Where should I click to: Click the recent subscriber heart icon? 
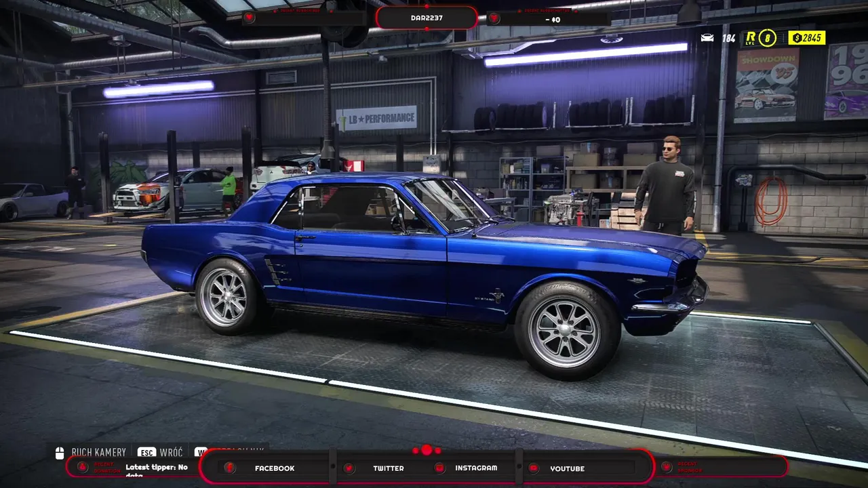tap(249, 18)
